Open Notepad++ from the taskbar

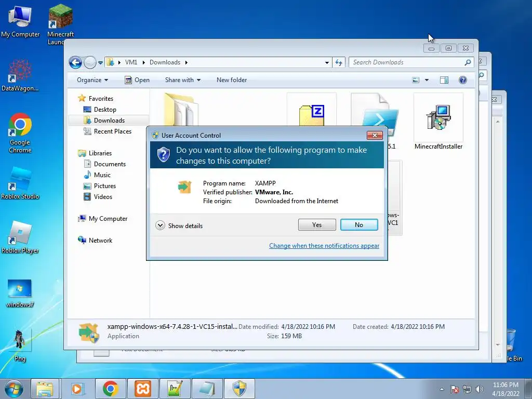pyautogui.click(x=175, y=389)
